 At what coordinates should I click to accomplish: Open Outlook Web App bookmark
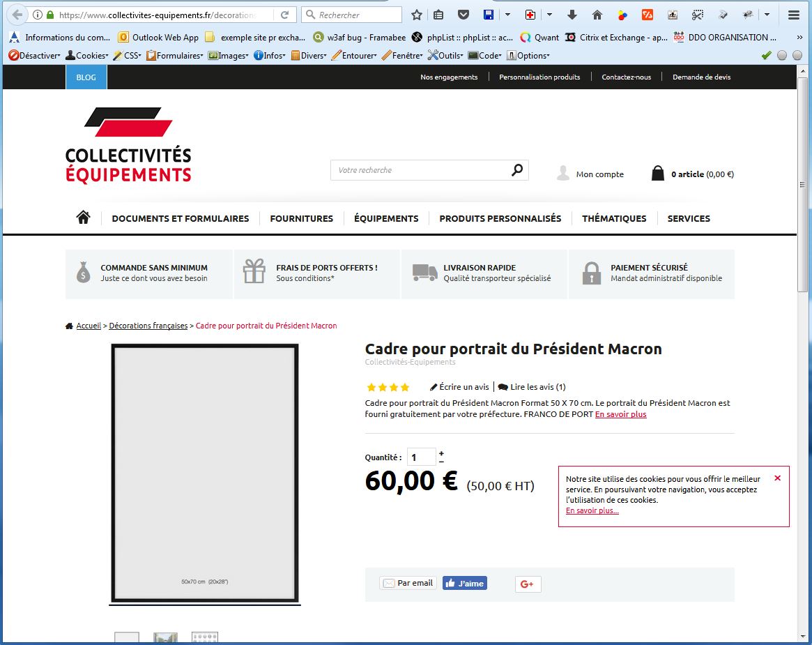(158, 37)
